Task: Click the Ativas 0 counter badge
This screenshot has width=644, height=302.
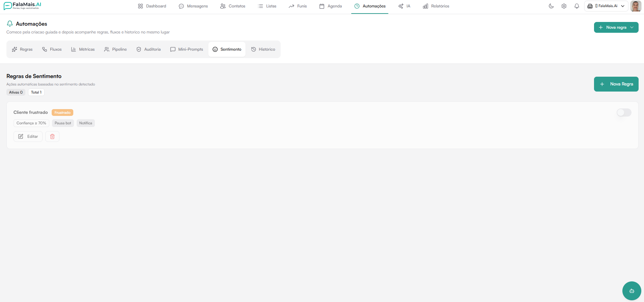Action: pyautogui.click(x=16, y=92)
